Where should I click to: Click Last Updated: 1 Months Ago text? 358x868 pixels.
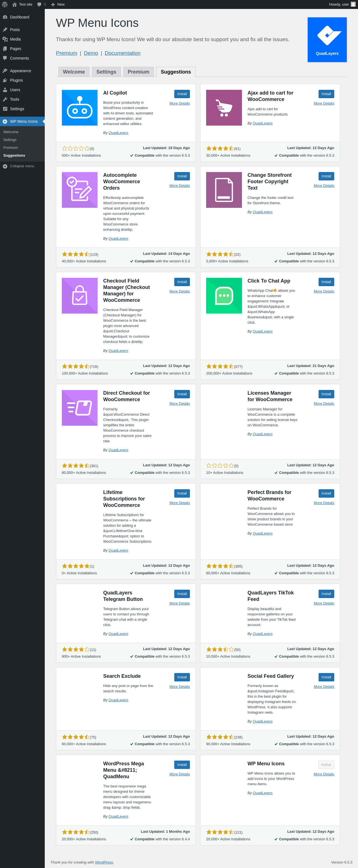click(x=165, y=832)
